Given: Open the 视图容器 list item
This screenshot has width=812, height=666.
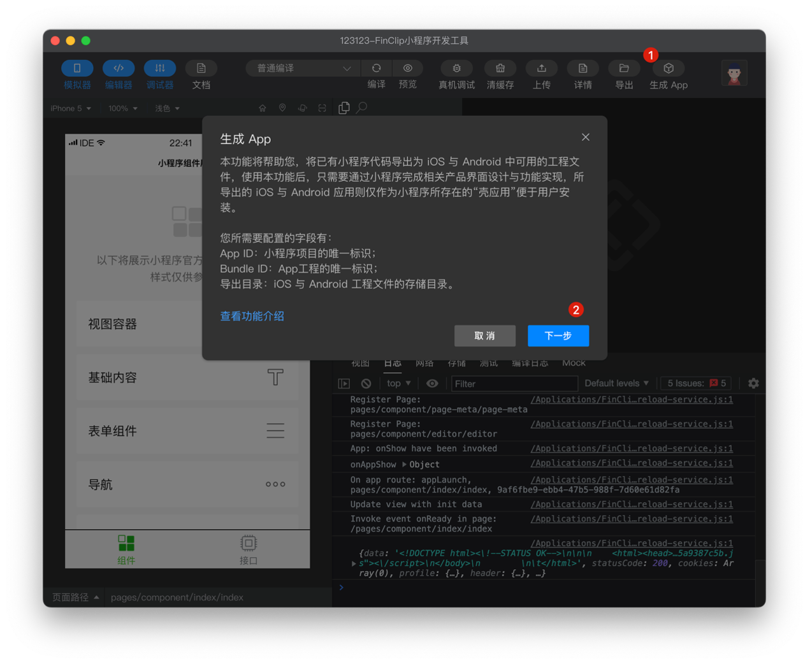Looking at the screenshot, I should tap(187, 324).
